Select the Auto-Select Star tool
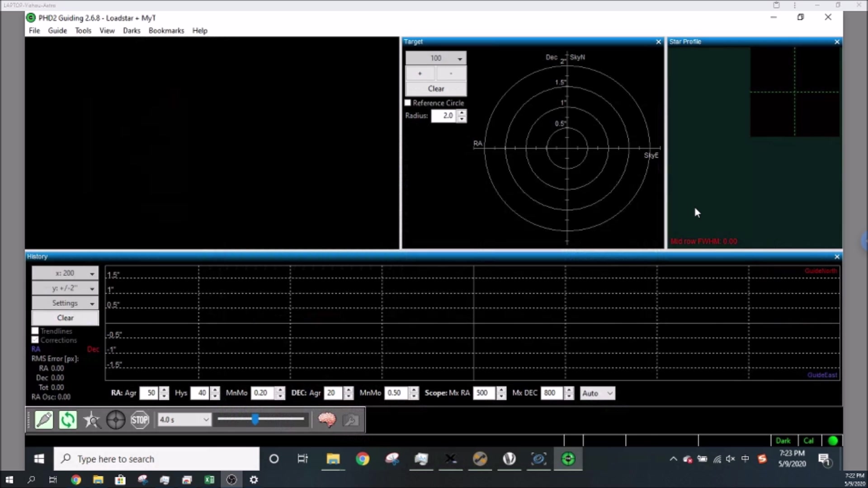The image size is (868, 488). coord(91,420)
